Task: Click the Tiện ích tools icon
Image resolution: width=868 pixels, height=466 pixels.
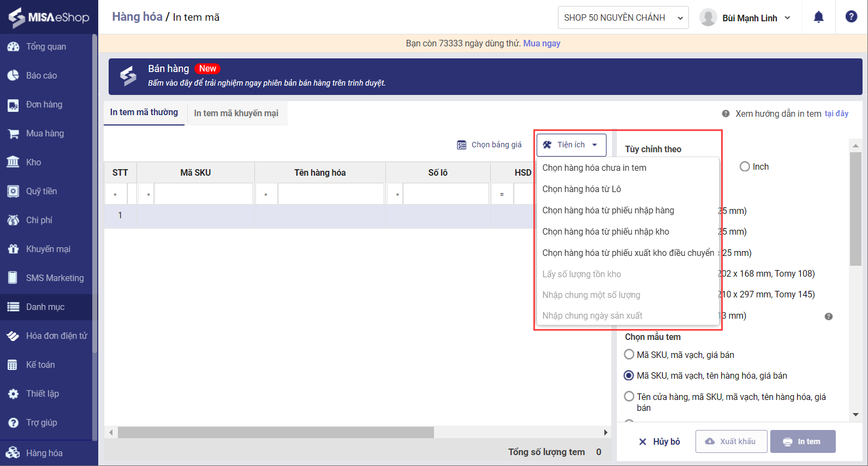Action: point(547,145)
